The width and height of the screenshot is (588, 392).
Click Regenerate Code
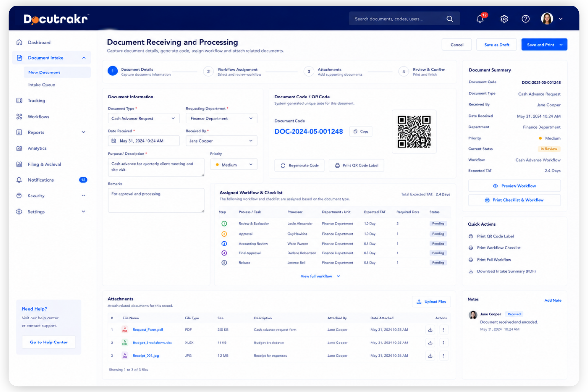(299, 165)
